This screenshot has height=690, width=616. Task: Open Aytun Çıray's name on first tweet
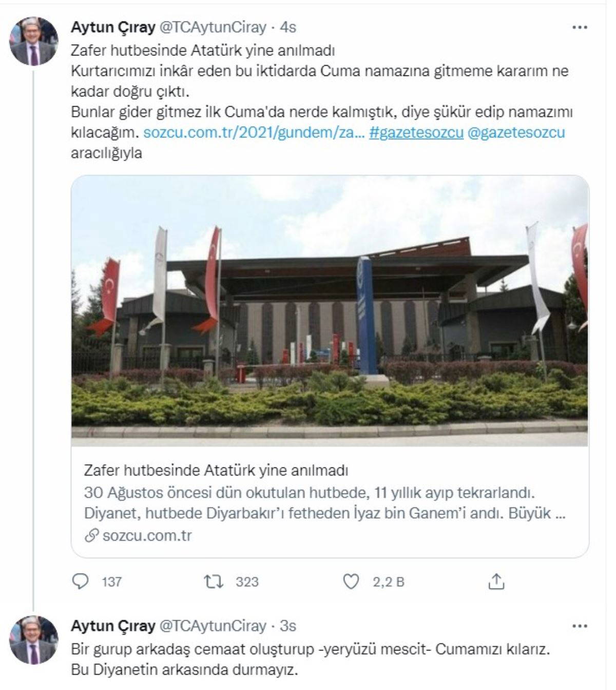click(113, 27)
